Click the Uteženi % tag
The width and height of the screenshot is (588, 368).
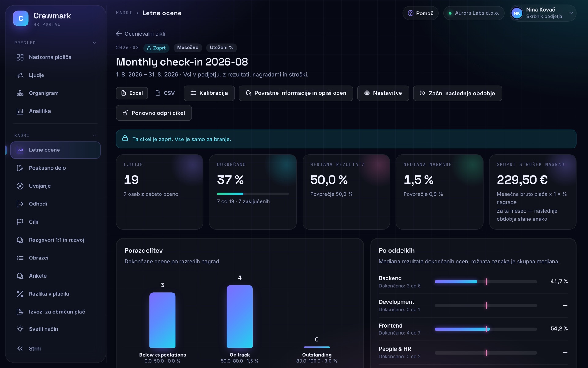click(221, 48)
